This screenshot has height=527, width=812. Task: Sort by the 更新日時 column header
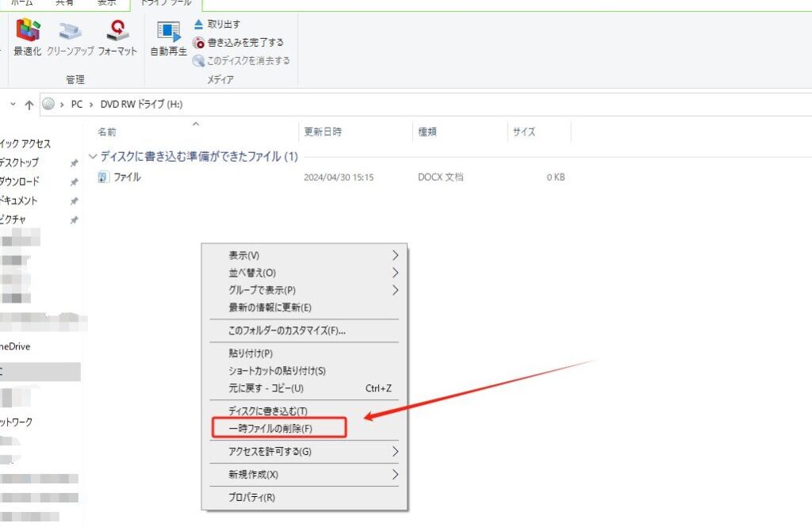point(323,132)
